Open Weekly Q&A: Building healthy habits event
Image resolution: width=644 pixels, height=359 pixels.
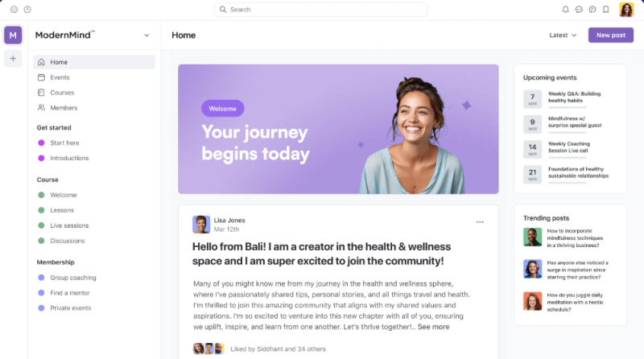tap(574, 97)
